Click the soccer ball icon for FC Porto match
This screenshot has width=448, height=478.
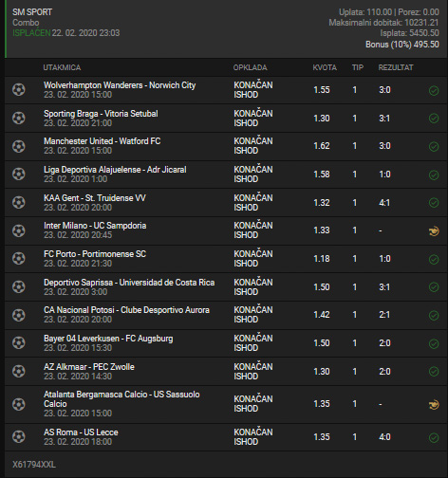(19, 259)
